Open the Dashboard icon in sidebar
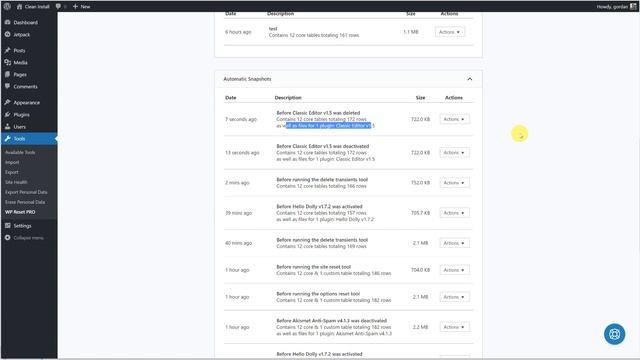This screenshot has width=640, height=360. click(x=7, y=22)
